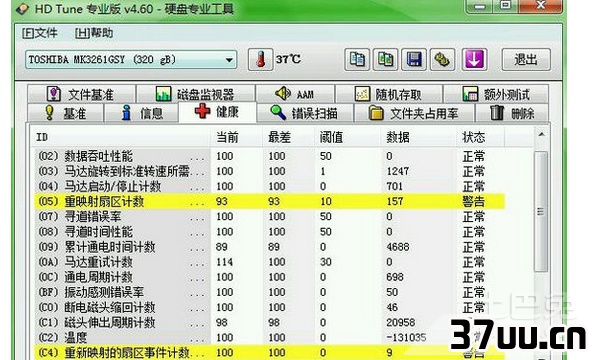Click the purple download arrow icon

tap(474, 60)
